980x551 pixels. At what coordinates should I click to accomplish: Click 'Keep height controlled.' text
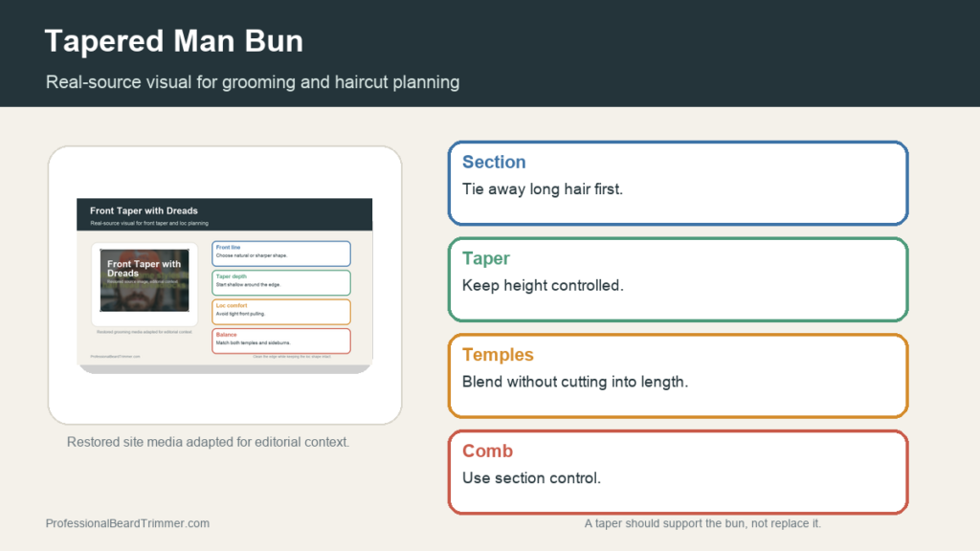pyautogui.click(x=543, y=285)
